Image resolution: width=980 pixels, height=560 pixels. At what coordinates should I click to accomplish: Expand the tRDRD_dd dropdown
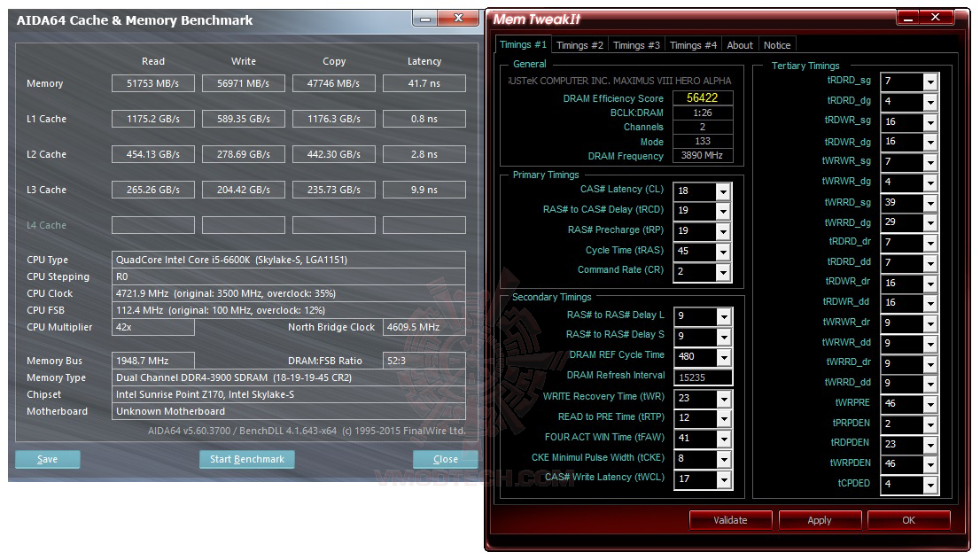coord(930,262)
